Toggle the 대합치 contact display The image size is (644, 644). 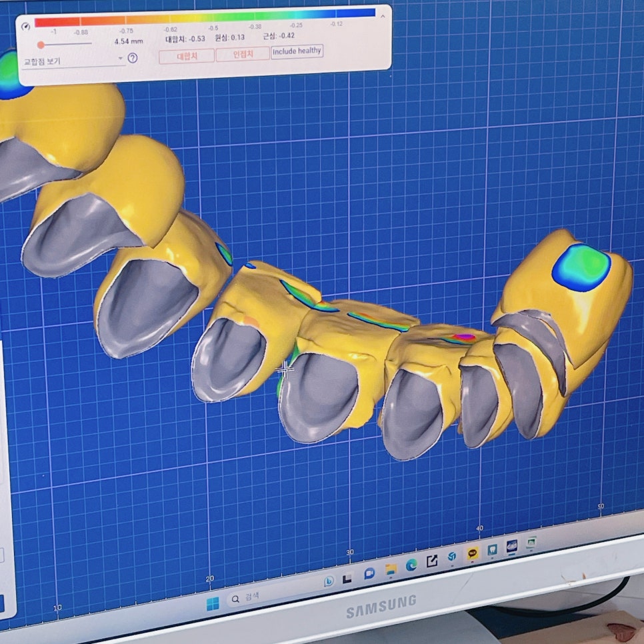(x=186, y=56)
